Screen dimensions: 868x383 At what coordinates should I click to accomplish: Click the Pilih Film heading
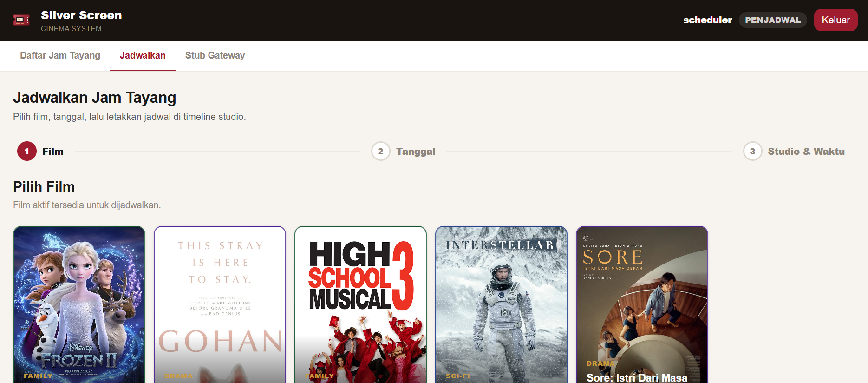tap(44, 187)
